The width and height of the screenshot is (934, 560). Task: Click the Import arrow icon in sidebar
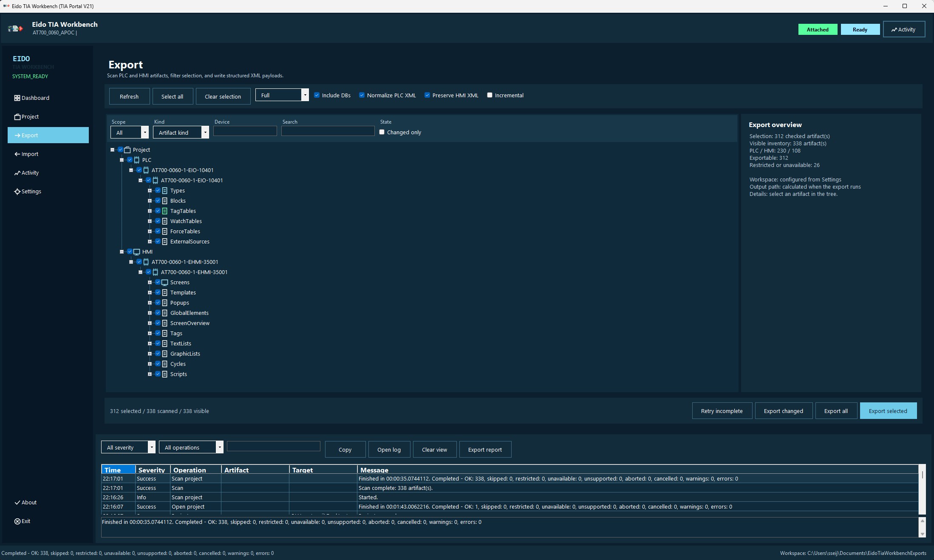[17, 154]
